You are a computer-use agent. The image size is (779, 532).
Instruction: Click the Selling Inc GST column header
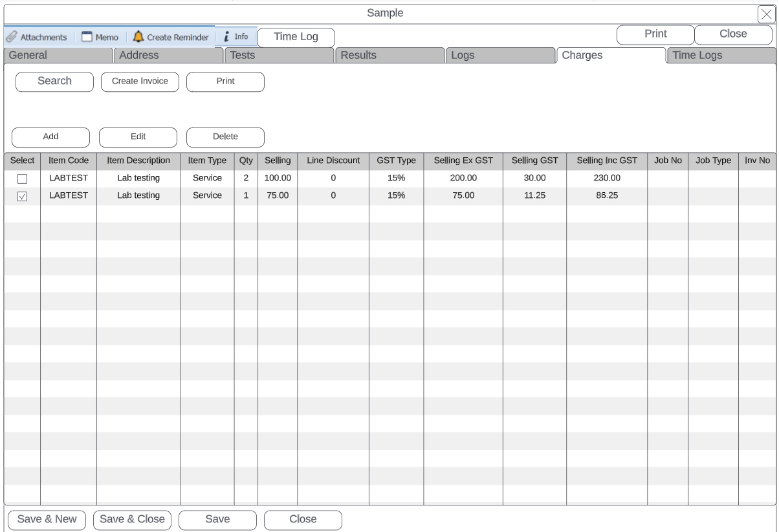coord(606,161)
